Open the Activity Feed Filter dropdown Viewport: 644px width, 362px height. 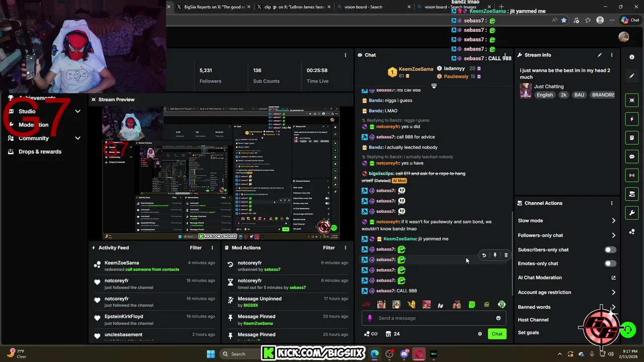pyautogui.click(x=196, y=248)
